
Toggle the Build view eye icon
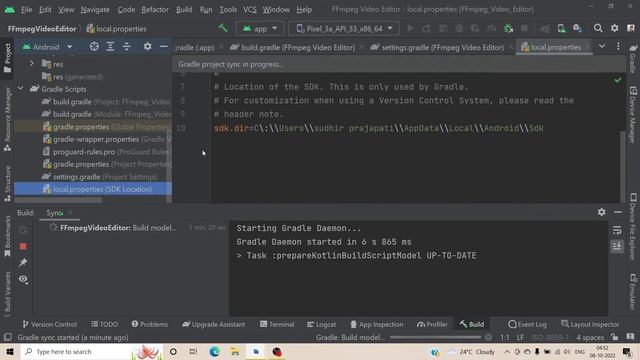(x=23, y=279)
